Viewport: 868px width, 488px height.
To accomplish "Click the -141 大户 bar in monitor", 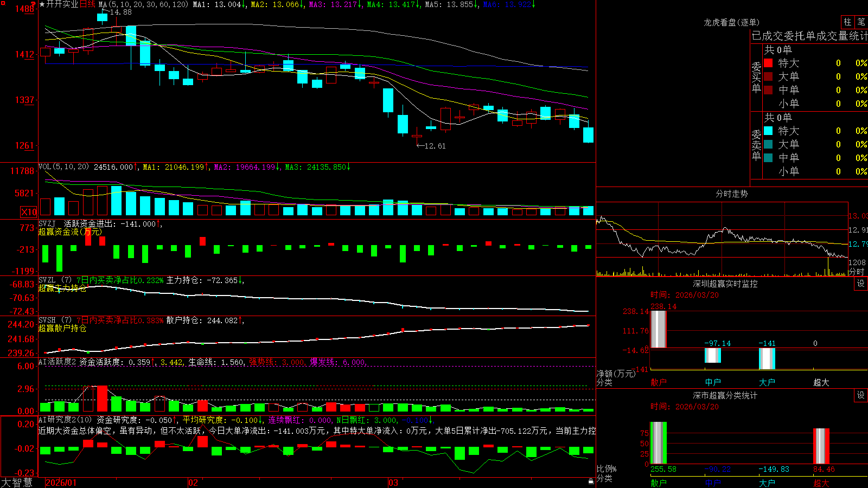I will 767,358.
